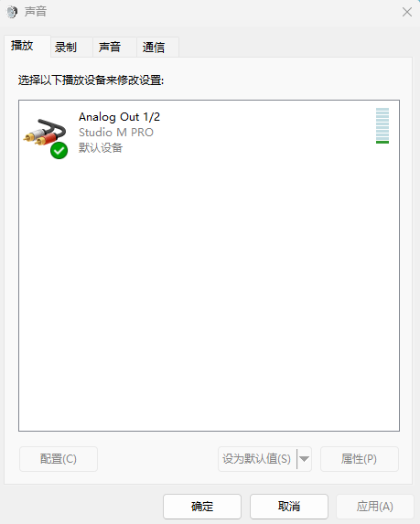The image size is (420, 524).
Task: Click the 配置(C) configure button
Action: click(x=59, y=459)
